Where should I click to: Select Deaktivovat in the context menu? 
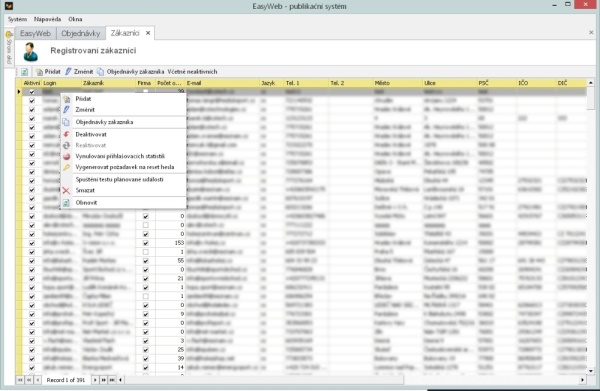(x=123, y=134)
